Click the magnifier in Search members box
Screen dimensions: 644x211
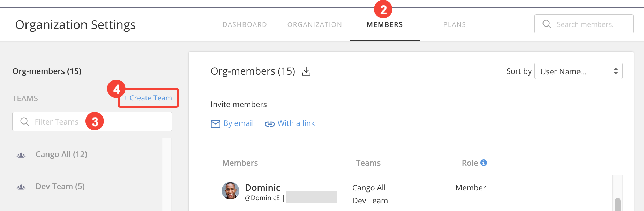pos(547,24)
